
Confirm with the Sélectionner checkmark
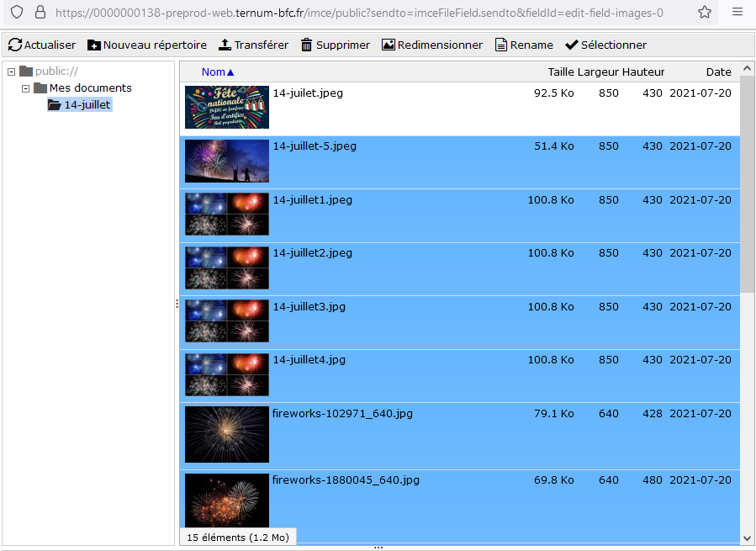[x=572, y=45]
